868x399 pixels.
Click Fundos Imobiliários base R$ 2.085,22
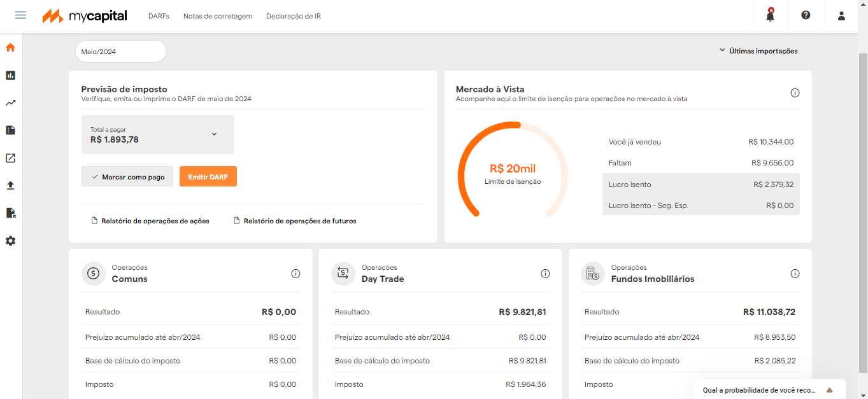pos(775,361)
